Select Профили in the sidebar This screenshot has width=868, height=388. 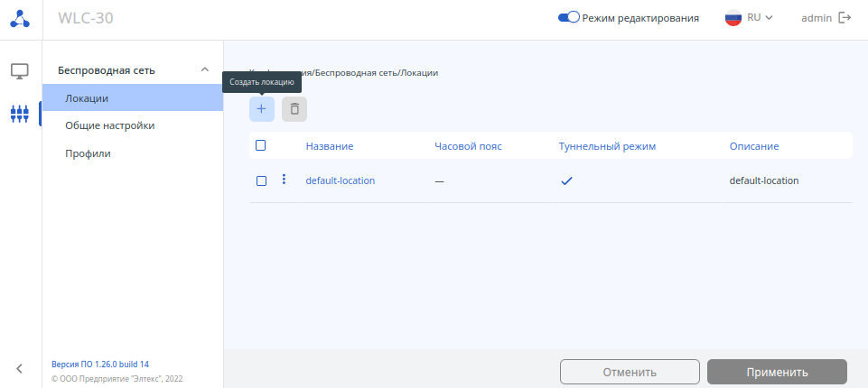pos(88,153)
